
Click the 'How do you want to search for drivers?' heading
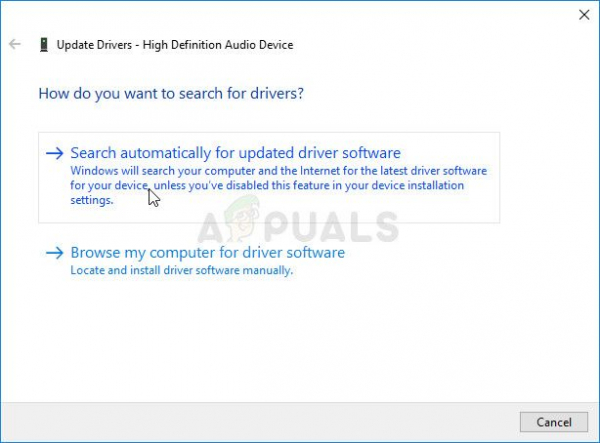[x=171, y=94]
